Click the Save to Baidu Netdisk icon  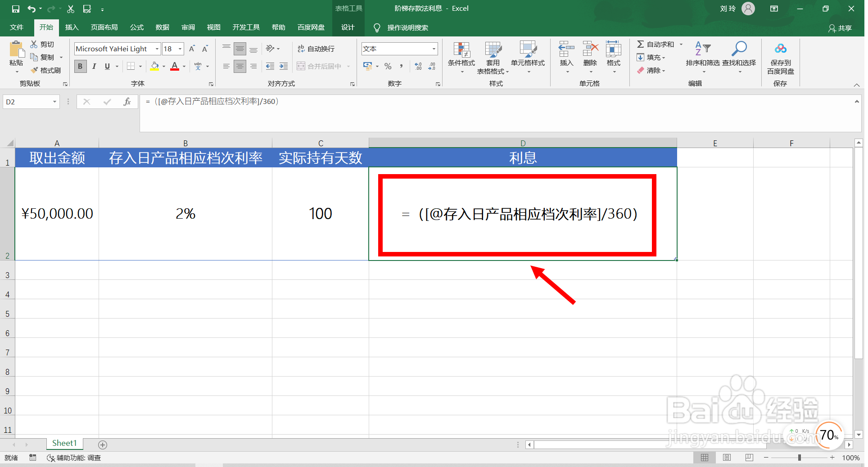point(780,58)
